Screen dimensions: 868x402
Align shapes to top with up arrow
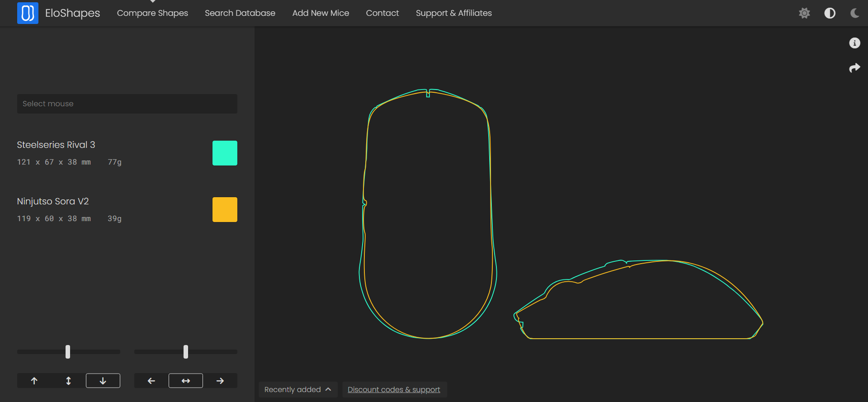[34, 381]
